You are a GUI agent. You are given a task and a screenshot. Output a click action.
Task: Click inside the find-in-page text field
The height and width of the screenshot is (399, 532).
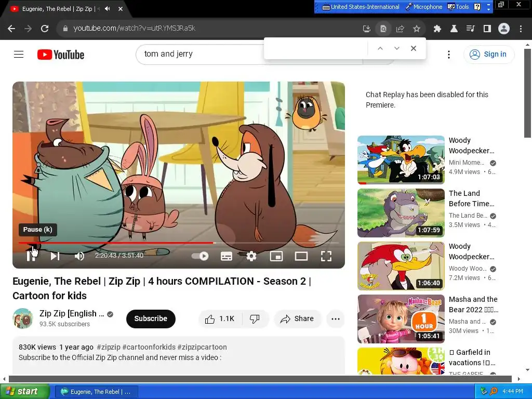[x=316, y=48]
